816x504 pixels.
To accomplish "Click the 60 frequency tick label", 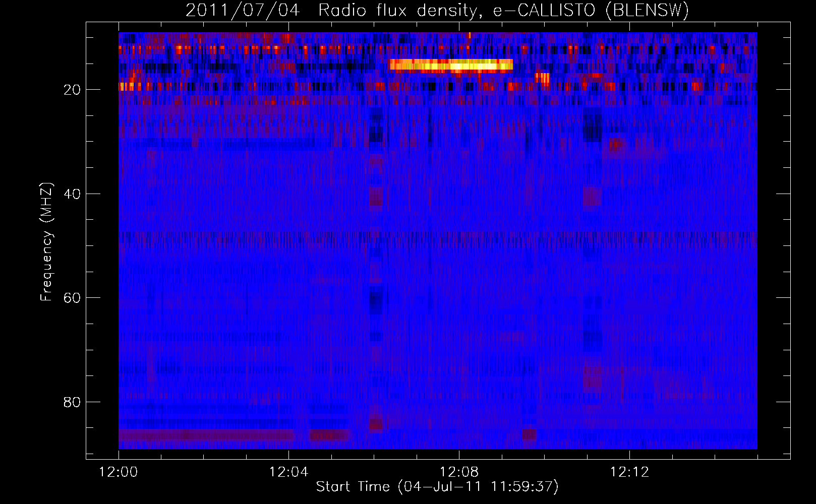I will (72, 298).
